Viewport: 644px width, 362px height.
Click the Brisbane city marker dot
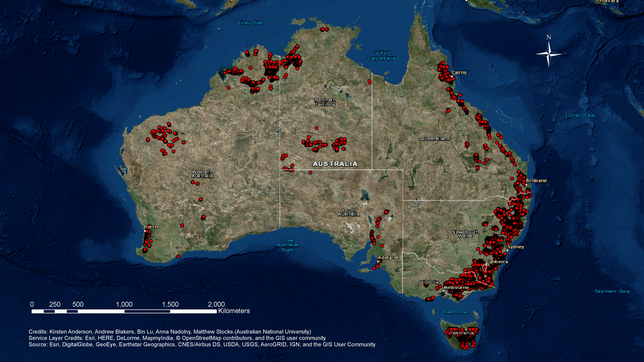point(526,185)
